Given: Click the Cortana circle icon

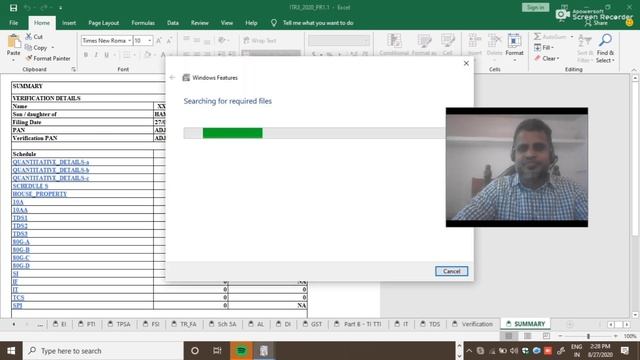Looking at the screenshot, I should coord(195,351).
